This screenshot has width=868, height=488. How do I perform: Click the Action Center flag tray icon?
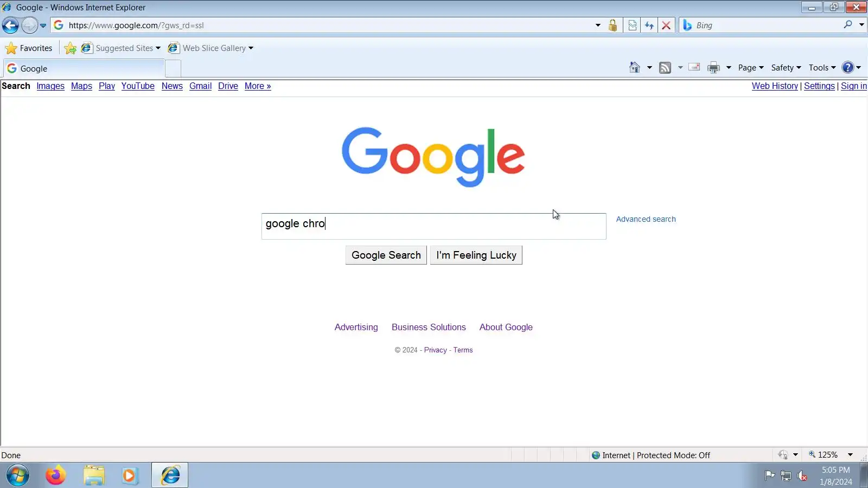click(x=769, y=476)
